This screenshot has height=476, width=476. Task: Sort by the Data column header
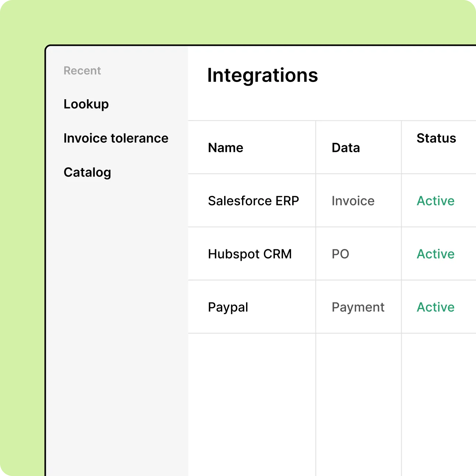[346, 148]
